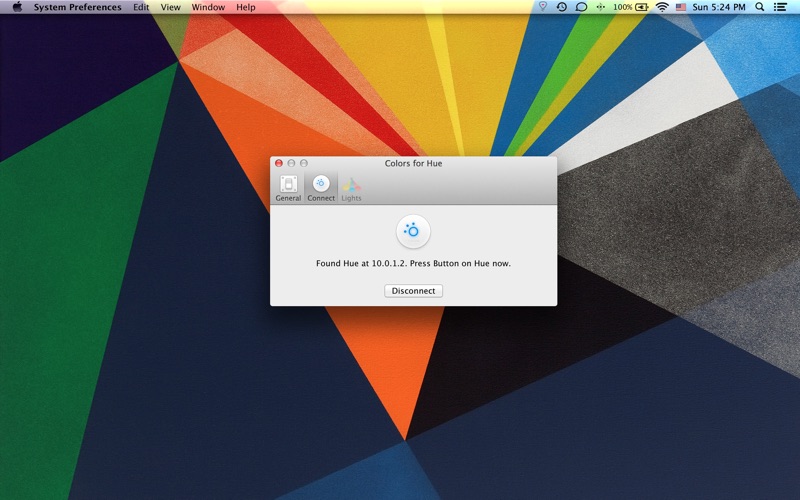Screen dimensions: 800x500
Task: Open the Notification Center list icon
Action: click(780, 7)
